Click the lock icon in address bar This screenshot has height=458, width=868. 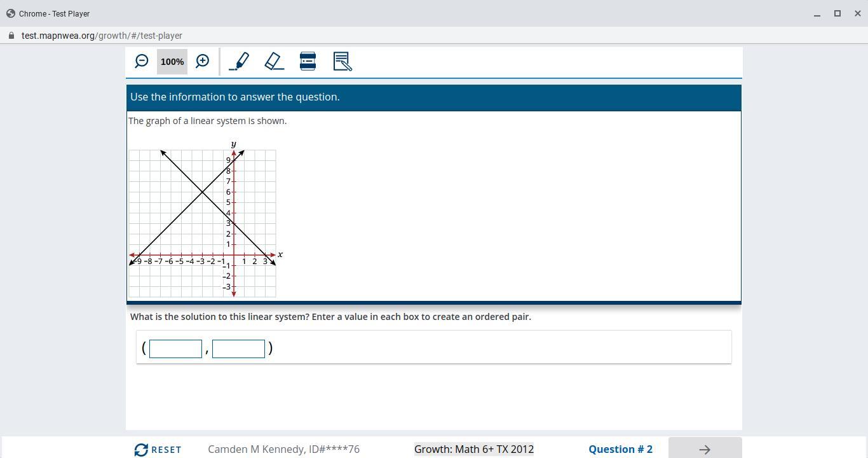(11, 36)
